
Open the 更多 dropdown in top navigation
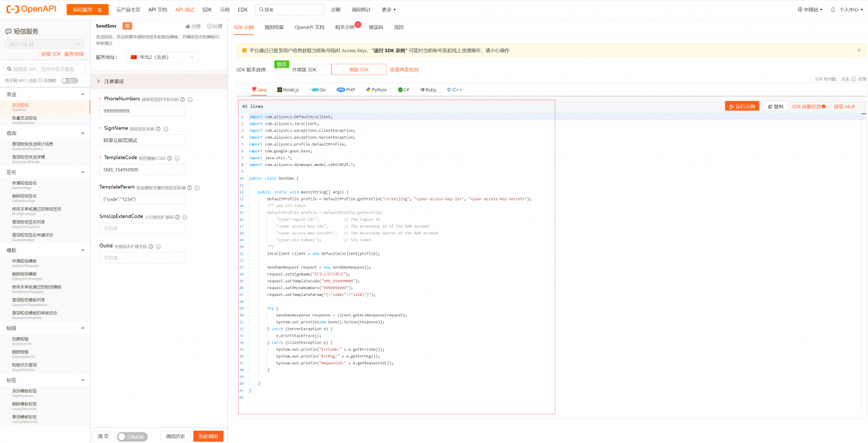coord(389,9)
